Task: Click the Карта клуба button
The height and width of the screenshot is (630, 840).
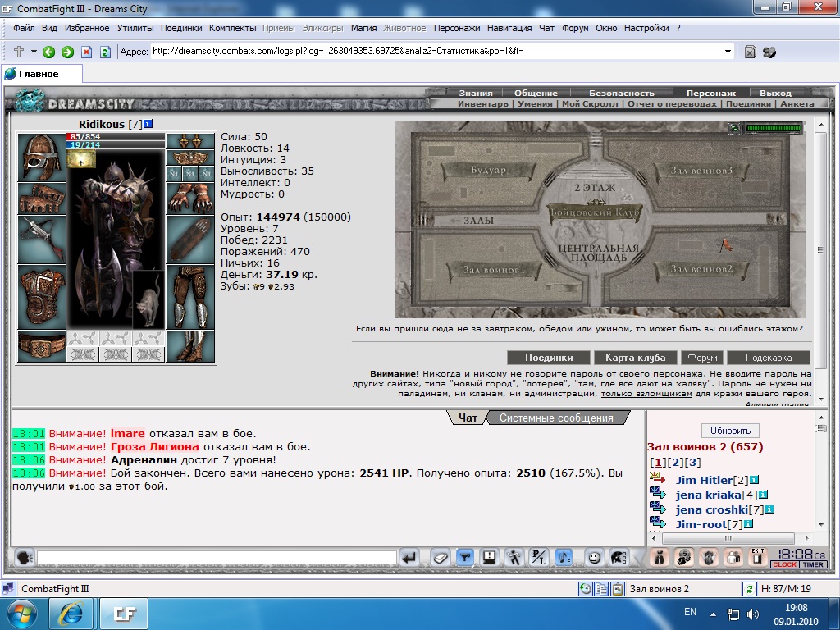Action: [x=636, y=358]
